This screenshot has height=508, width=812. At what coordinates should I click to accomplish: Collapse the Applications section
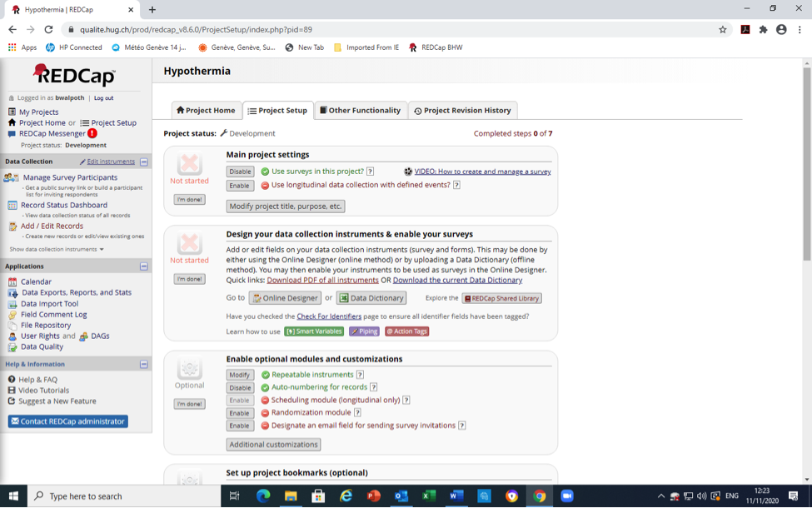pyautogui.click(x=144, y=266)
